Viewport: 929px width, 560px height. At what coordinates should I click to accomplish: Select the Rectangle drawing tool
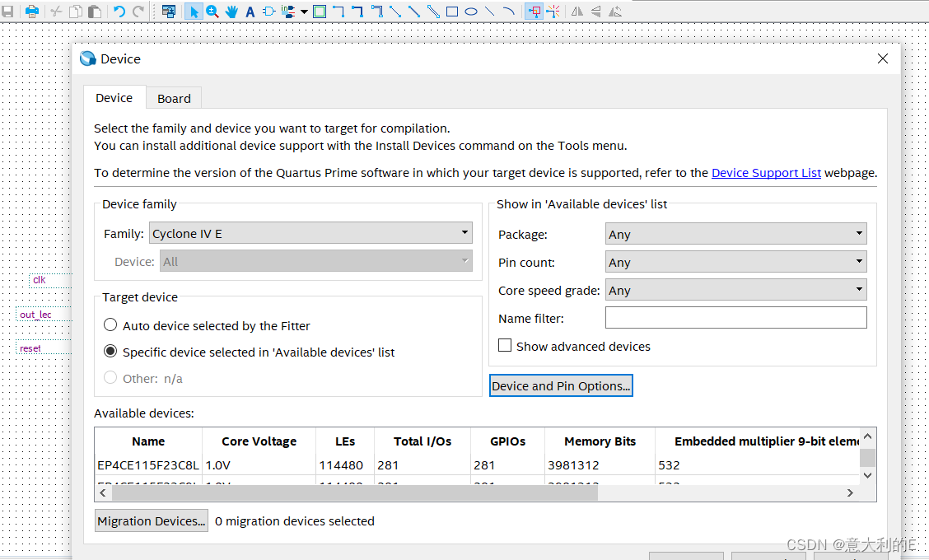452,12
